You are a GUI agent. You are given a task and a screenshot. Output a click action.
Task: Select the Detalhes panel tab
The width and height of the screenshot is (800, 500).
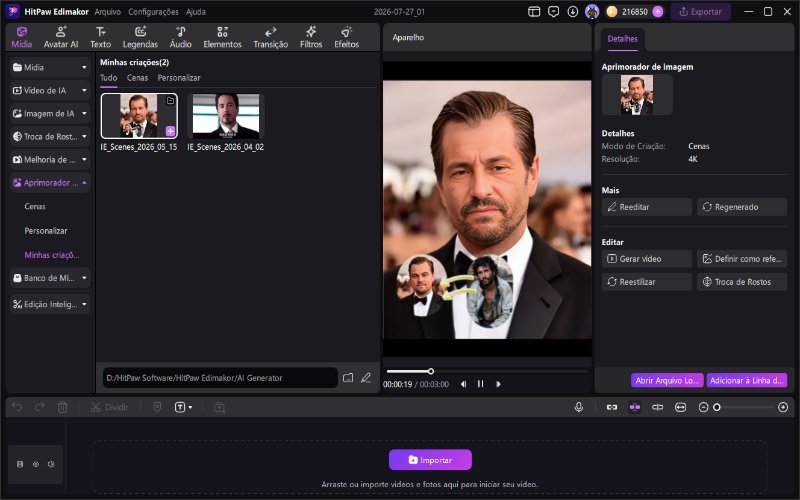coord(622,39)
